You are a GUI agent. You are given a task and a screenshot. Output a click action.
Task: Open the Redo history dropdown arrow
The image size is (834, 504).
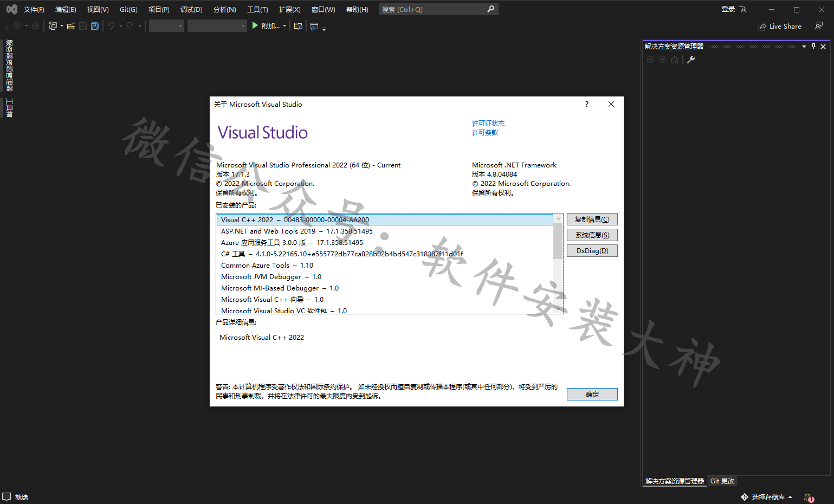[140, 26]
